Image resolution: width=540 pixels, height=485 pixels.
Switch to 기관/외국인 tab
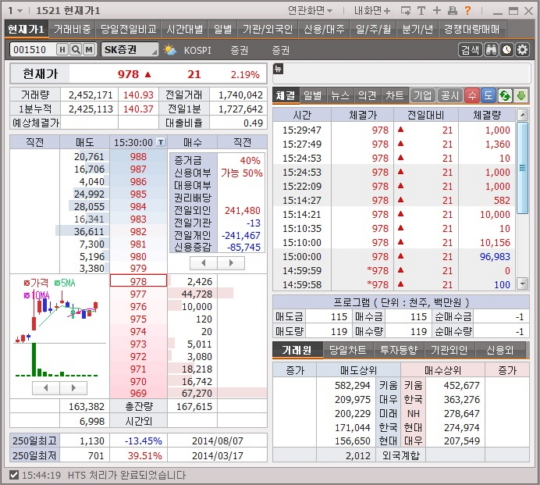click(268, 29)
